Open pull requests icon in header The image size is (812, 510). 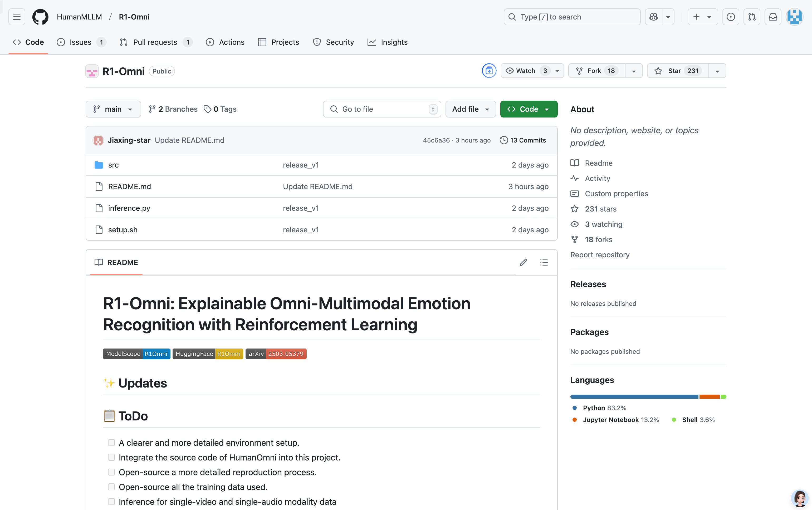752,17
